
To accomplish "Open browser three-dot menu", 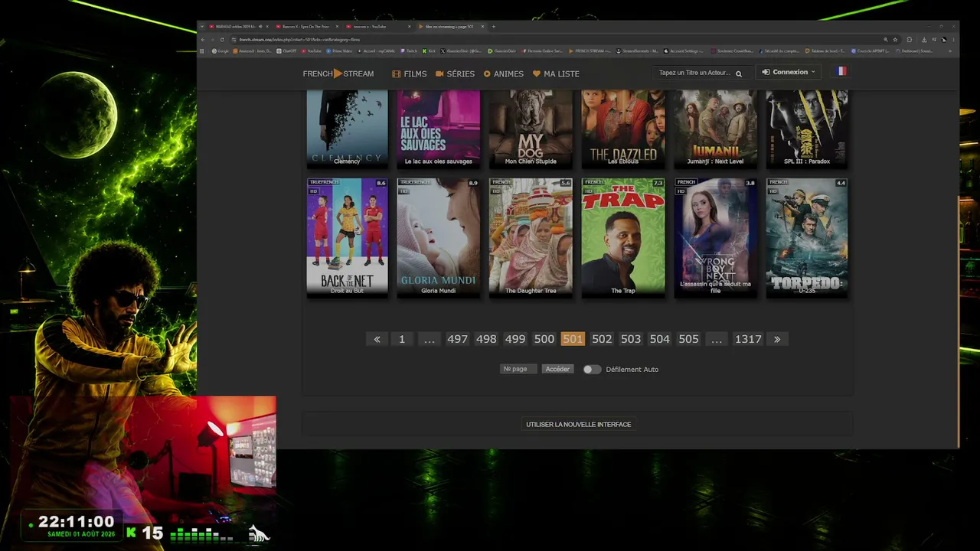I will coord(952,40).
